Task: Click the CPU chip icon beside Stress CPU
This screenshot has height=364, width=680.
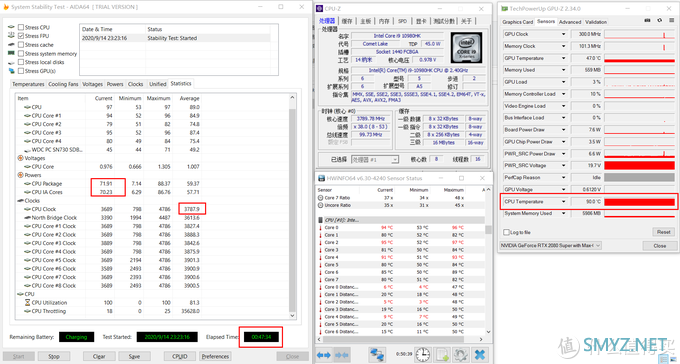Action: pos(11,27)
